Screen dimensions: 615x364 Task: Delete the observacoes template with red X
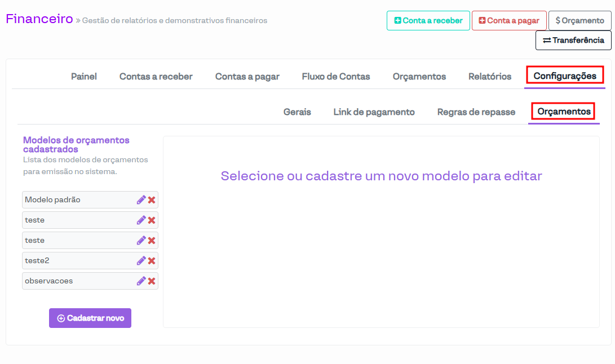pyautogui.click(x=152, y=281)
